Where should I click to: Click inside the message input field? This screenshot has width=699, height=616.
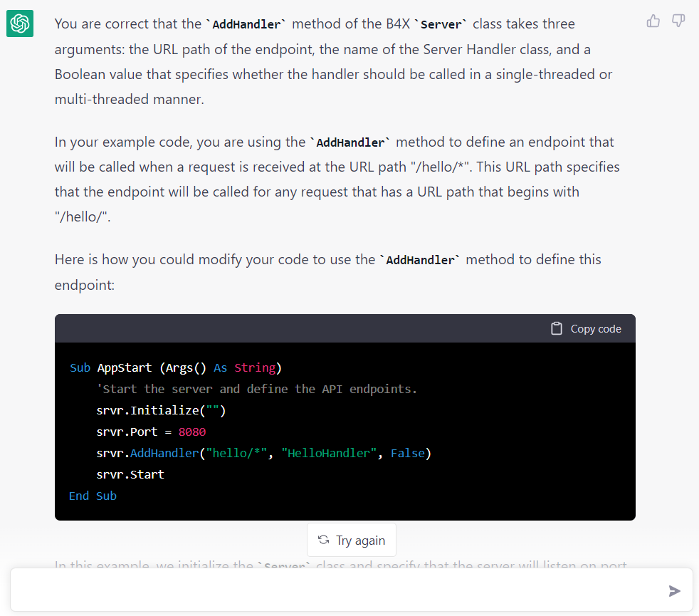click(x=320, y=590)
